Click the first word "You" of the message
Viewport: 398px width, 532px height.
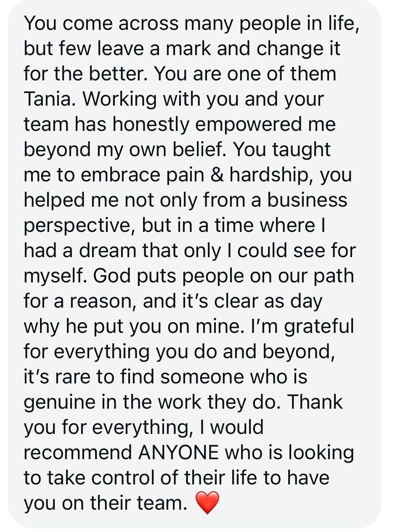(x=40, y=23)
